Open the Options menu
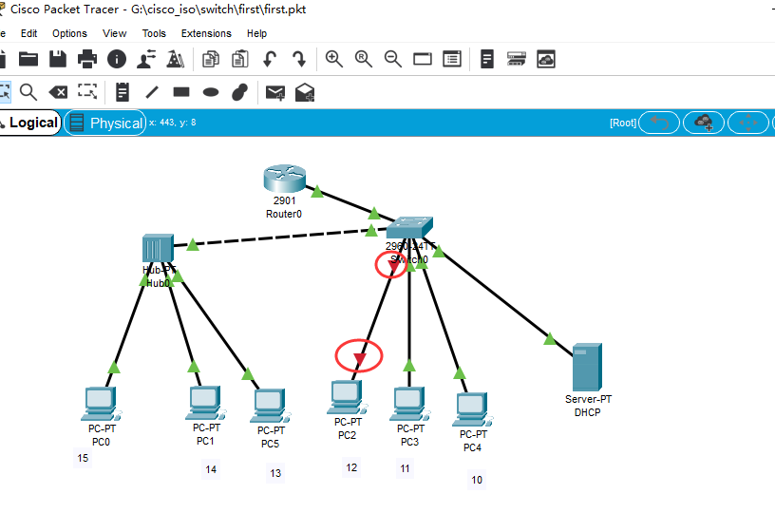 [x=69, y=33]
